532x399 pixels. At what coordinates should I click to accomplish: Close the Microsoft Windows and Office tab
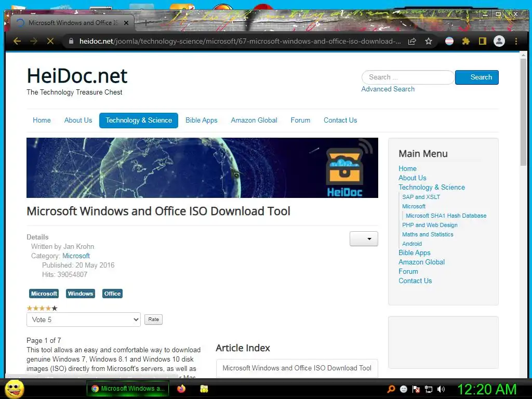(126, 23)
